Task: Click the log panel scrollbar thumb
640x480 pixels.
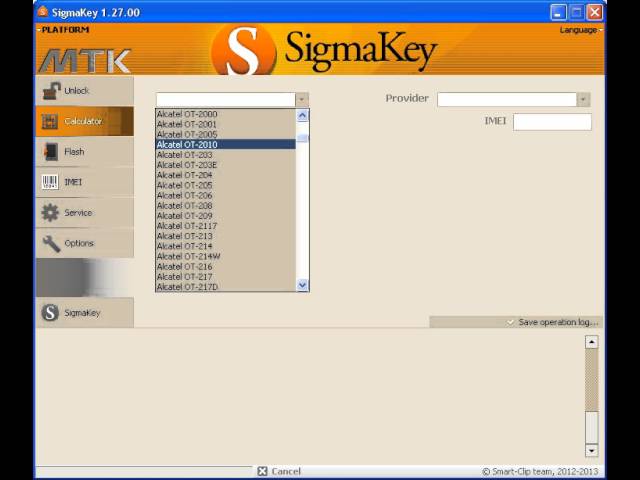Action: pos(591,427)
